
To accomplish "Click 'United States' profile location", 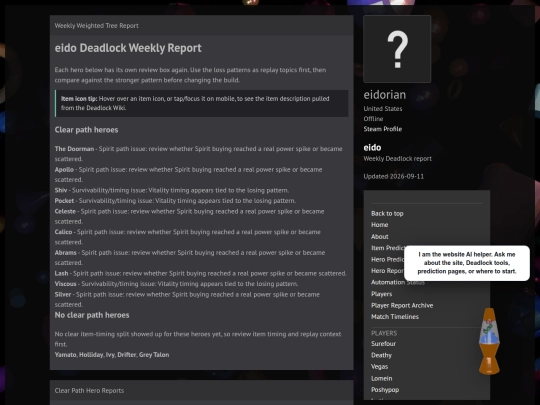I will [383, 108].
